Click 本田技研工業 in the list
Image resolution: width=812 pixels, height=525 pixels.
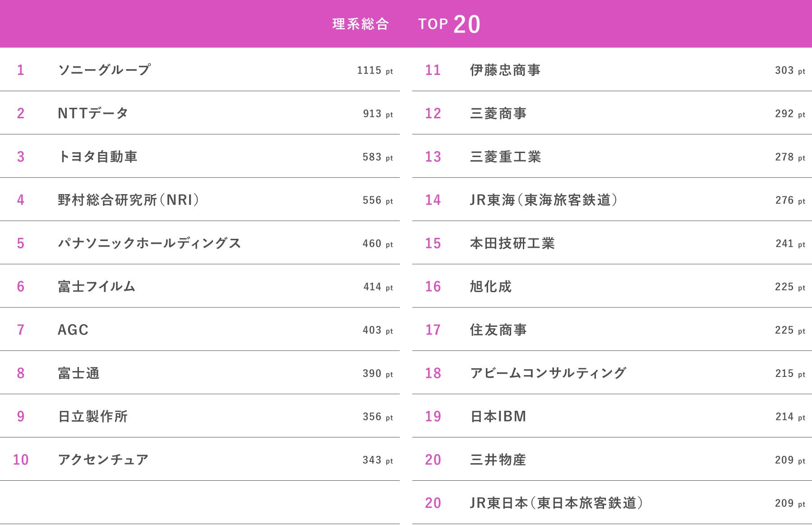tap(512, 243)
